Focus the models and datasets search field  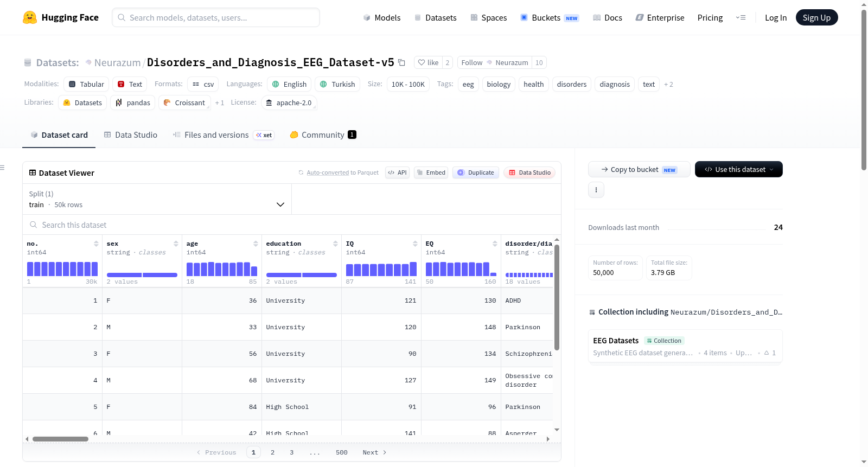(x=216, y=17)
